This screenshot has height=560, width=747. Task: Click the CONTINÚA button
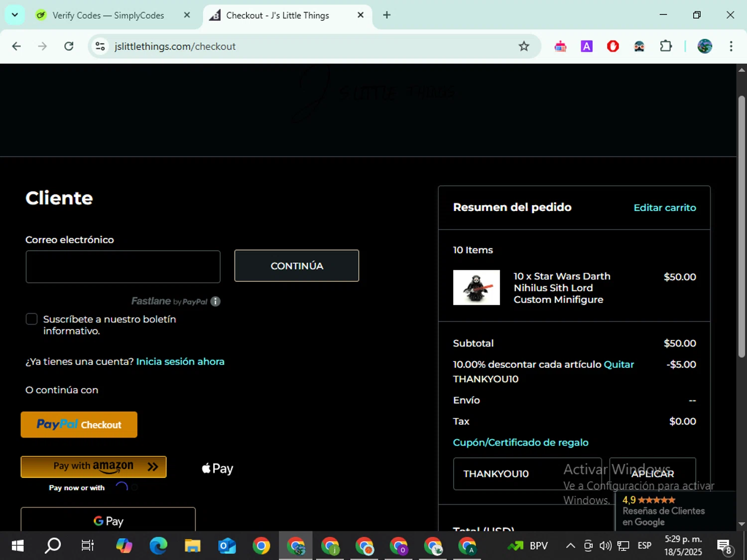[x=297, y=266]
